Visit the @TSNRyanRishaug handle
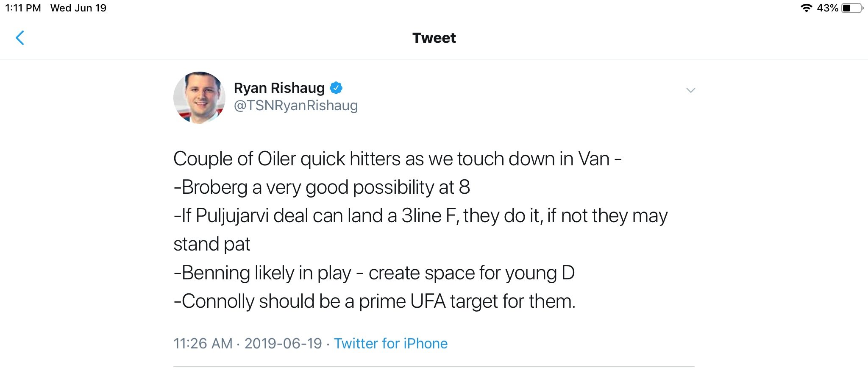The width and height of the screenshot is (868, 379). pyautogui.click(x=296, y=105)
